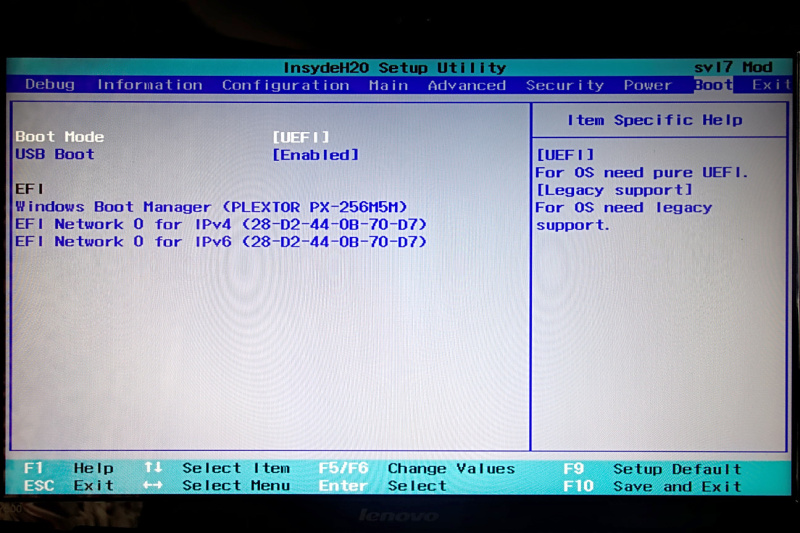The image size is (800, 533).
Task: Change the [UEFI] boot mode value
Action: tap(301, 137)
